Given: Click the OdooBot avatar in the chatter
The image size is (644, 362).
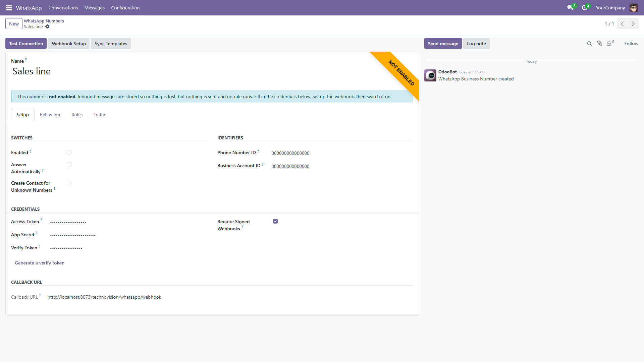Looking at the screenshot, I should point(430,75).
